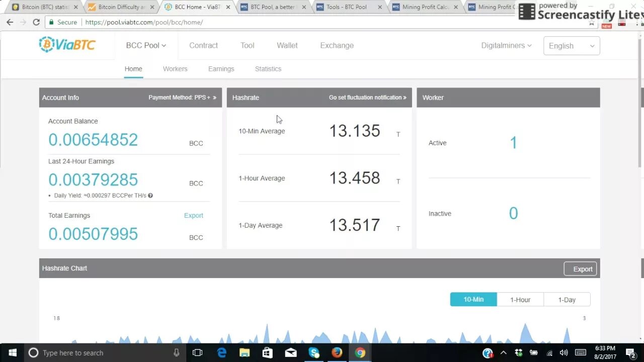
Task: Close the BCC Home - ViaBTC tab
Action: [x=228, y=7]
